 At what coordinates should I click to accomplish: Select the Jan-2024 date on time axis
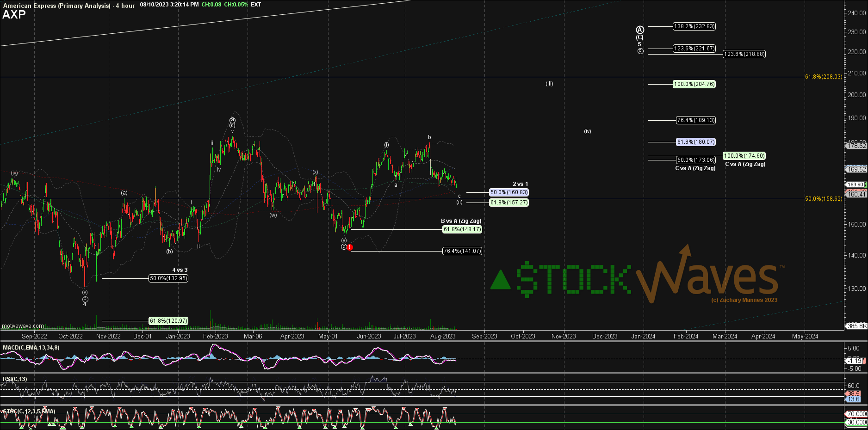click(x=643, y=336)
